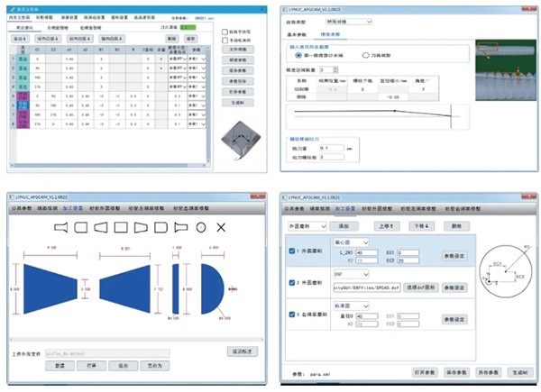Toggle checkbox for step 3 盘端面磨削
Image resolution: width=541 pixels, height=392 pixels.
click(x=291, y=313)
